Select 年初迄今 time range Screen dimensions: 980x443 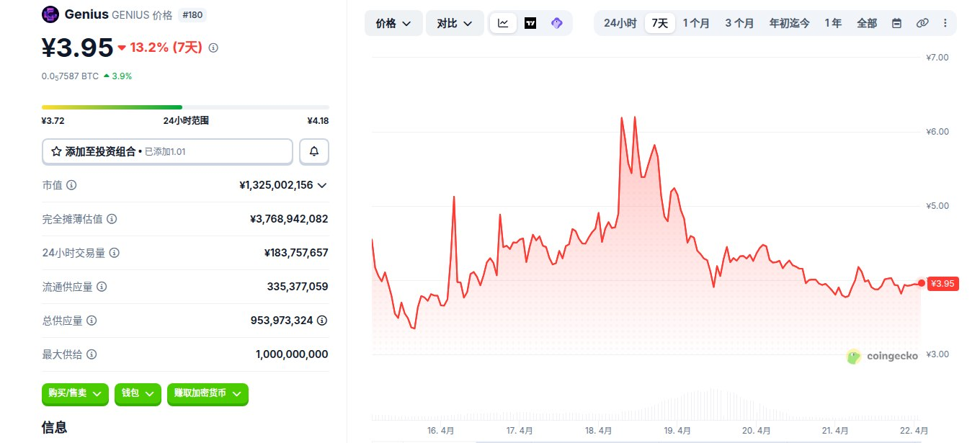click(x=789, y=23)
